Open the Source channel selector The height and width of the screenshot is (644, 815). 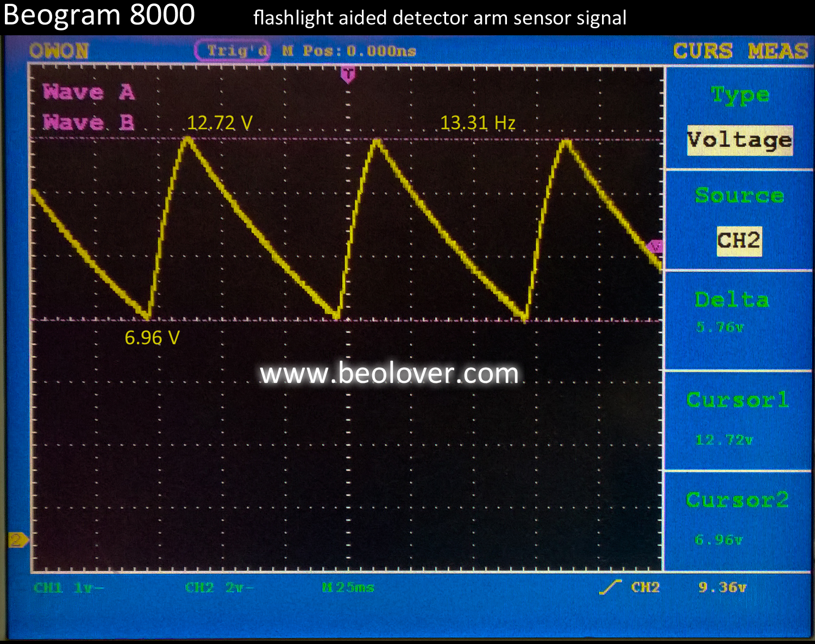coord(739,197)
